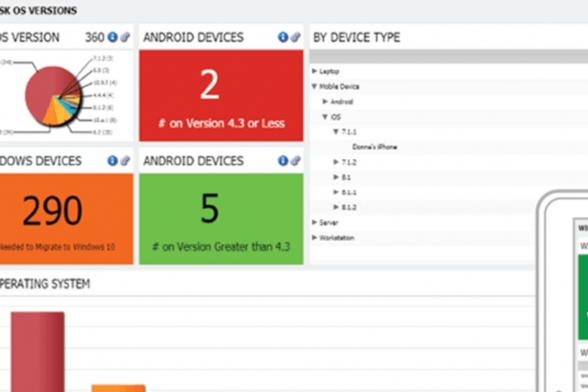Expand the Laptop tree node

pos(315,71)
